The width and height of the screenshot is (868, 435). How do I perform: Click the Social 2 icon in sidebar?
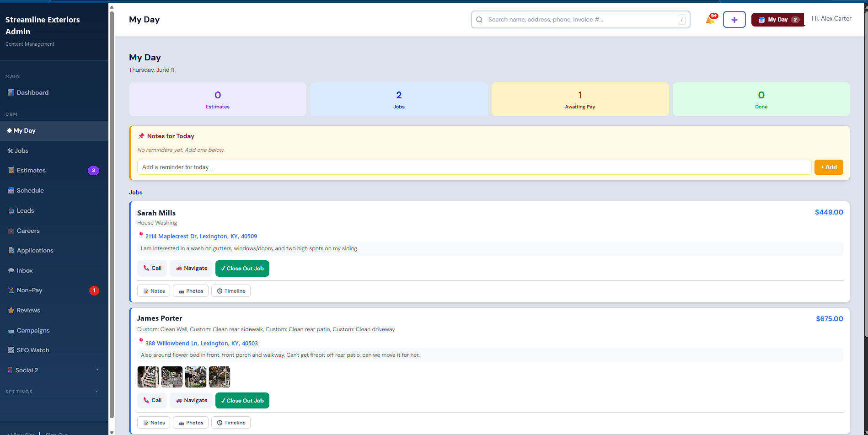tap(10, 370)
